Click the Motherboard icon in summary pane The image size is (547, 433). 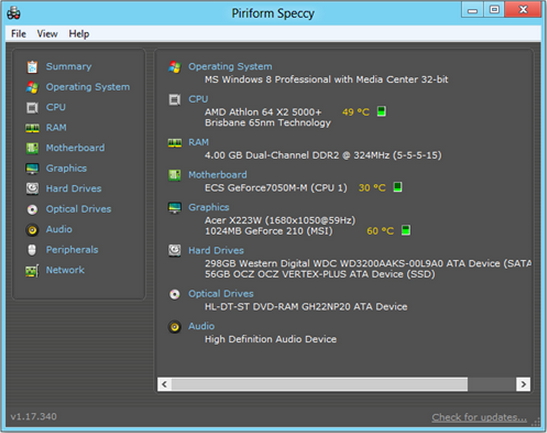pyautogui.click(x=174, y=175)
